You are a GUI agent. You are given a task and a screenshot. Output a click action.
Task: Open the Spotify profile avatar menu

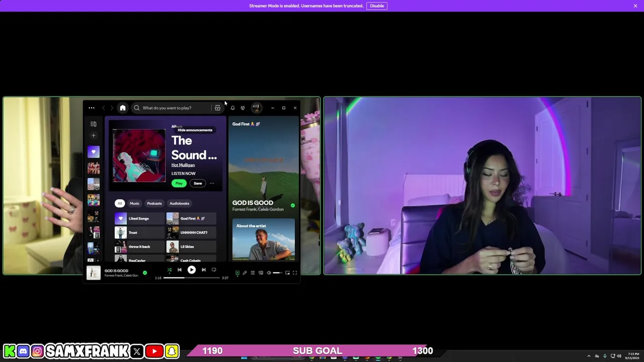pyautogui.click(x=256, y=108)
